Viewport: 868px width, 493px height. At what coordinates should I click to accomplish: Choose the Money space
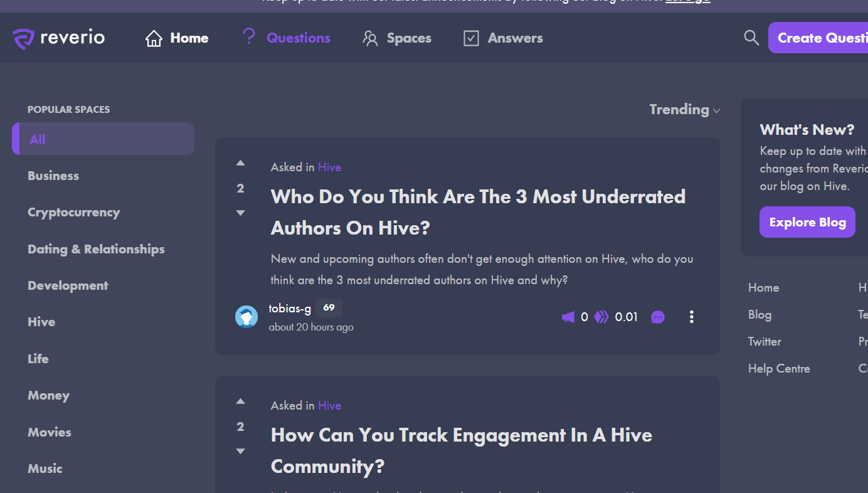48,395
